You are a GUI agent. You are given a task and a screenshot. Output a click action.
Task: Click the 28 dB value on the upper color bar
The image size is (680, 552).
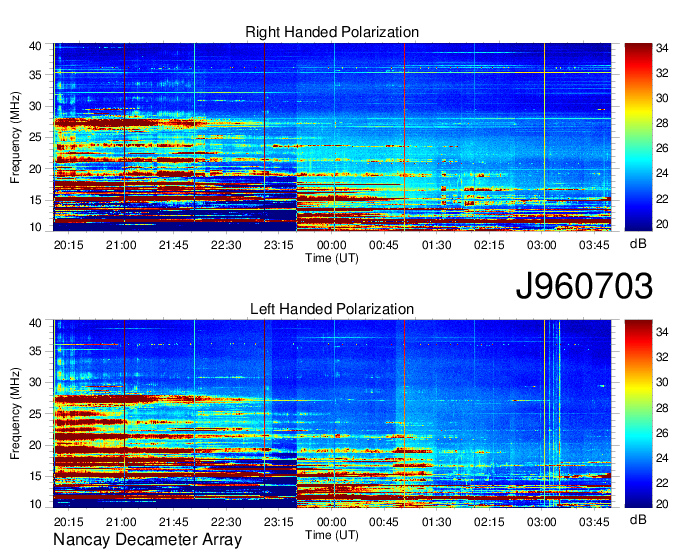pos(662,124)
